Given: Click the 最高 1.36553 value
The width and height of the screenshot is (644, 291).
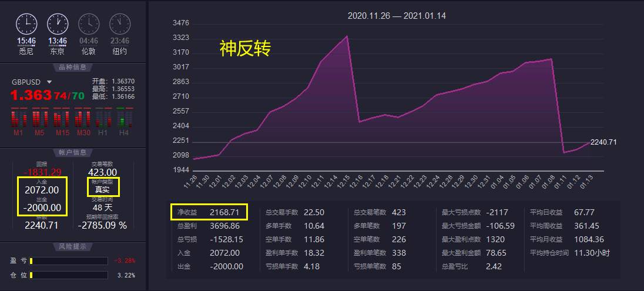Looking at the screenshot, I should point(123,89).
